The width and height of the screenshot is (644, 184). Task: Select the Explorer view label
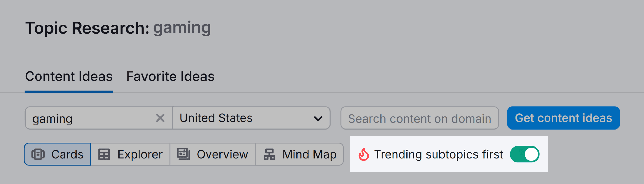(140, 154)
